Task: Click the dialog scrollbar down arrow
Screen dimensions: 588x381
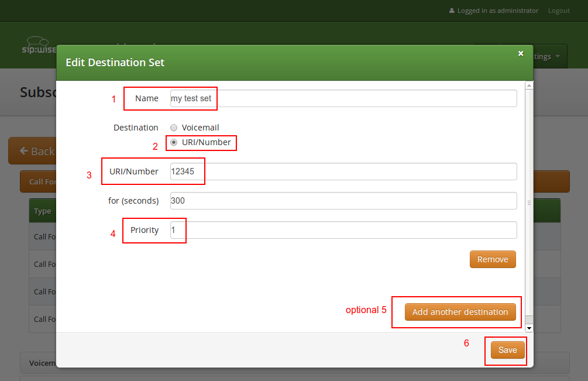Action: pos(529,328)
